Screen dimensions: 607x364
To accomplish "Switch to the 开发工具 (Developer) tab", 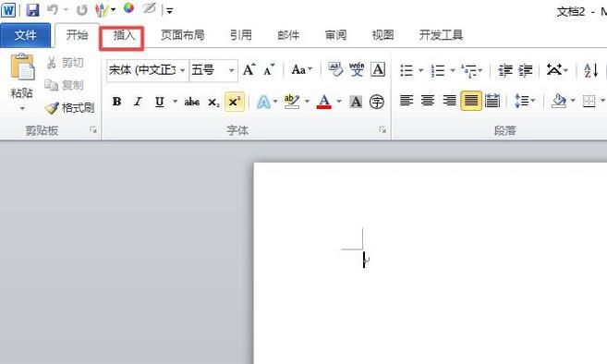I will 441,35.
